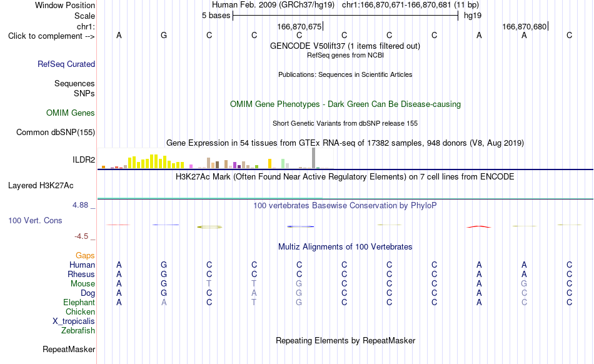Click the -4.5 lower scale value

point(81,236)
